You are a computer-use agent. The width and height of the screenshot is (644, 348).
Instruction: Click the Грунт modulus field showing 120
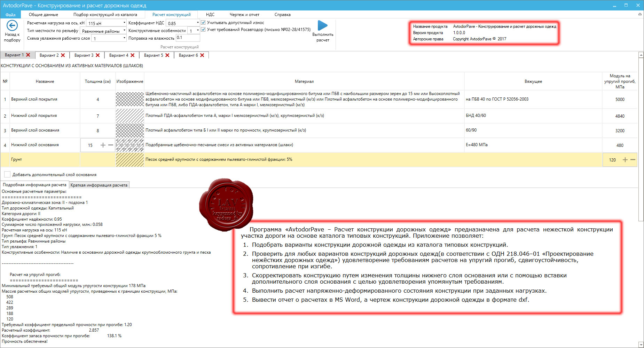(x=612, y=160)
